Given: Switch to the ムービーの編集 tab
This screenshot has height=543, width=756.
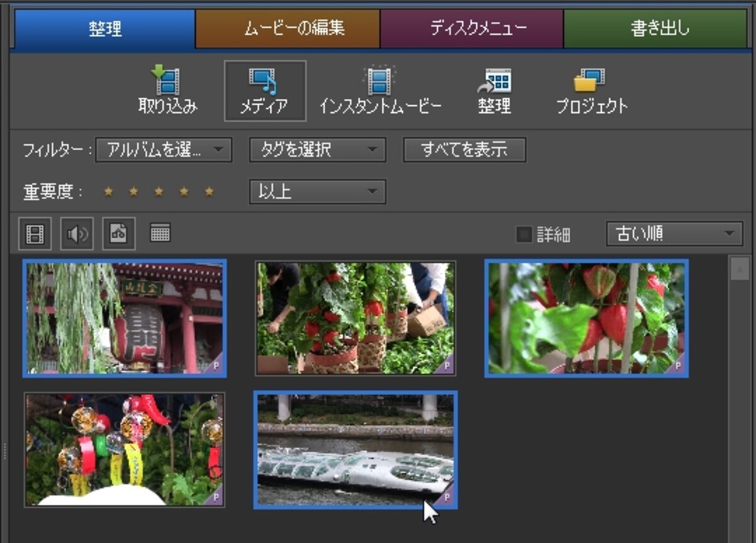Looking at the screenshot, I should coord(288,29).
